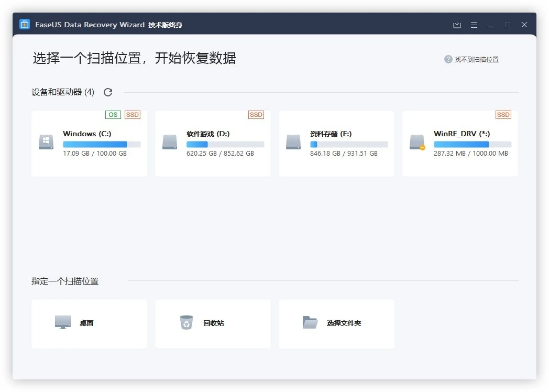Image resolution: width=549 pixels, height=392 pixels.
Task: Click the 软件游戏 (D:) usage bar
Action: (225, 144)
